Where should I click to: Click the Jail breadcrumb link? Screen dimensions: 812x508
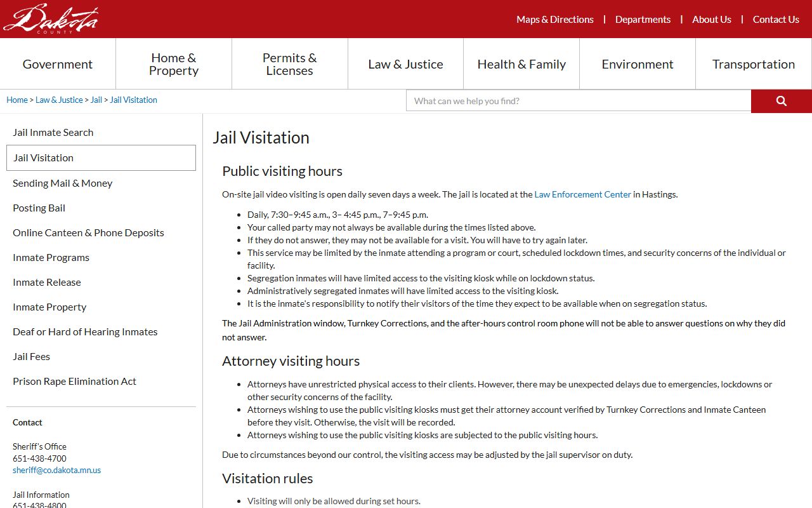click(x=96, y=100)
